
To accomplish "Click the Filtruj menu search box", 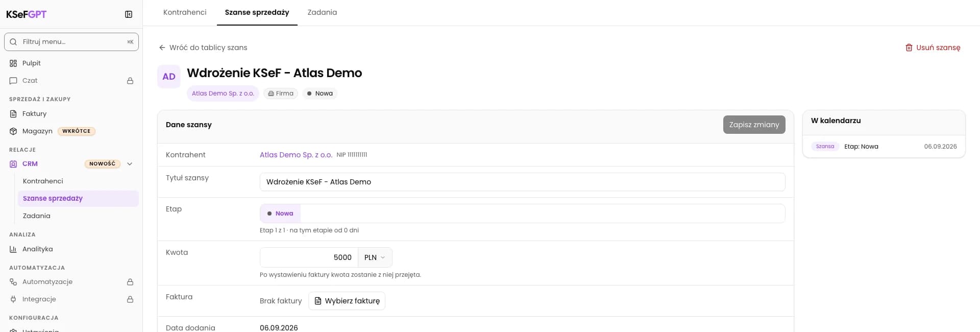I will click(x=71, y=42).
